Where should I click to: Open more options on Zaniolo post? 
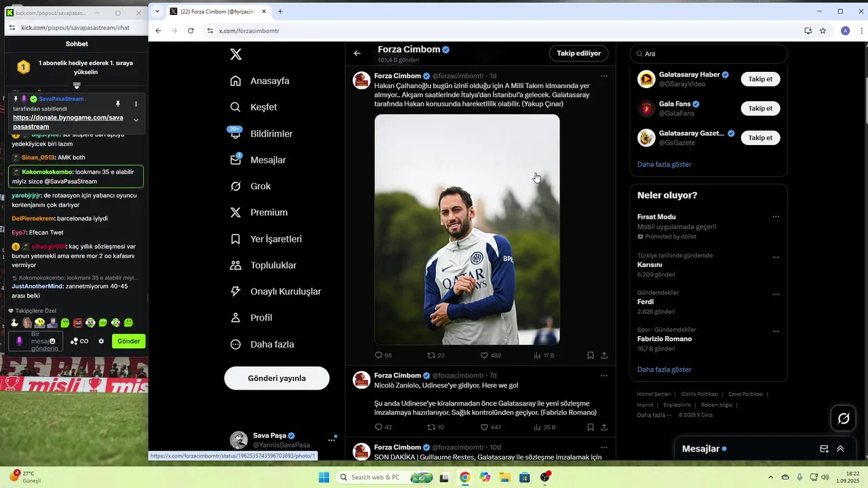click(604, 375)
